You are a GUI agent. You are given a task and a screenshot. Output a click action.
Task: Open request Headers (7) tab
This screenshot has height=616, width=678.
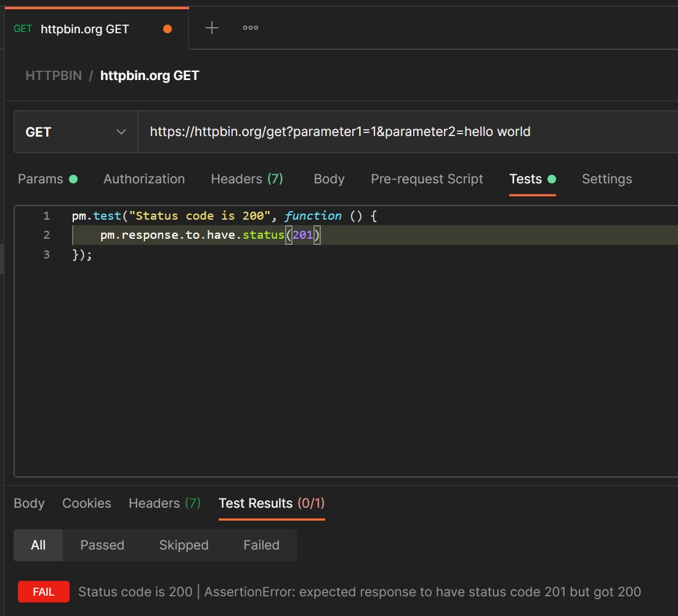[x=246, y=179]
